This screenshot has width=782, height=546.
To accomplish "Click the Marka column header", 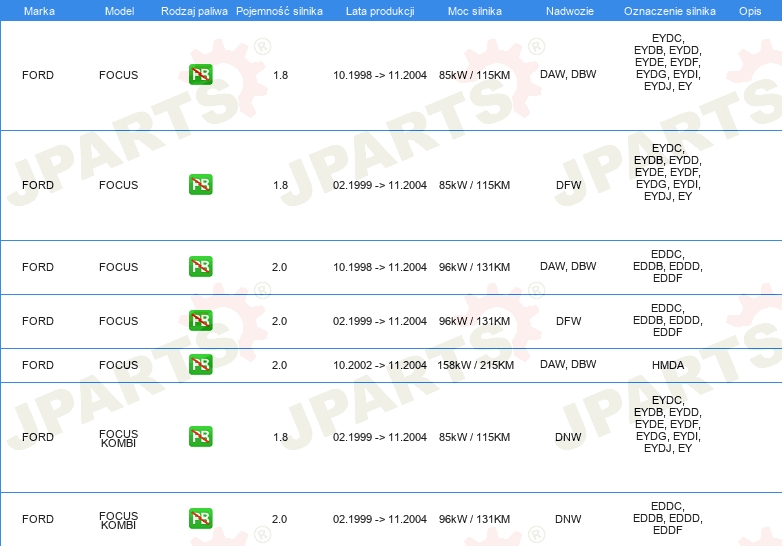I will tap(39, 11).
